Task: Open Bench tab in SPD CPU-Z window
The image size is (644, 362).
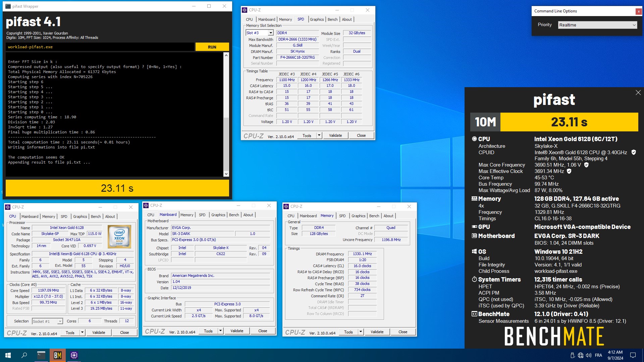Action: click(x=332, y=19)
